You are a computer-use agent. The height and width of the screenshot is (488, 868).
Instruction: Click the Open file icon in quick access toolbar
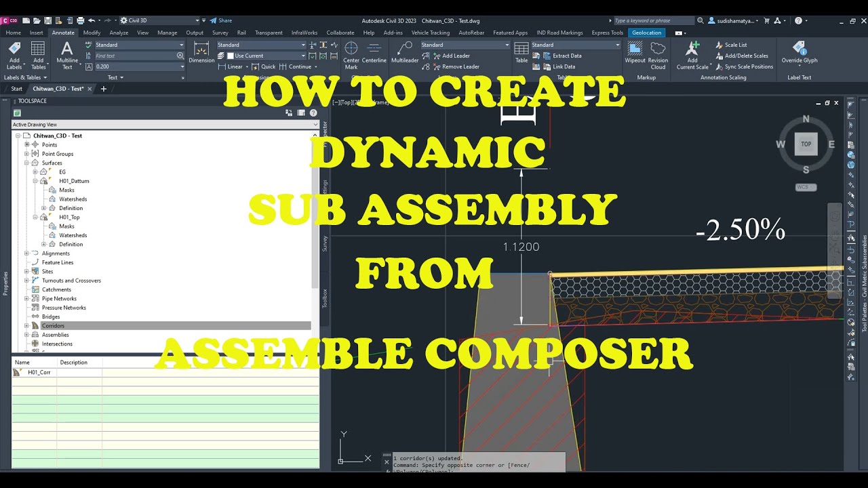[38, 21]
